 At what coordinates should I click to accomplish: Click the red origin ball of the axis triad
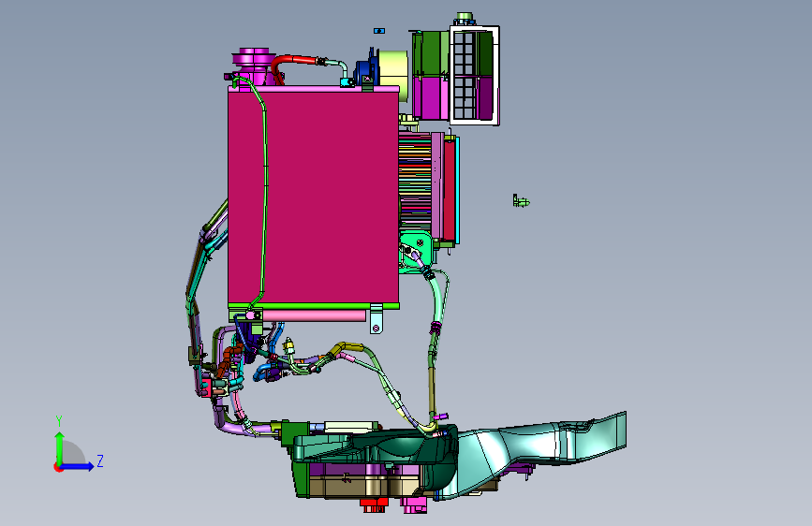click(x=58, y=467)
